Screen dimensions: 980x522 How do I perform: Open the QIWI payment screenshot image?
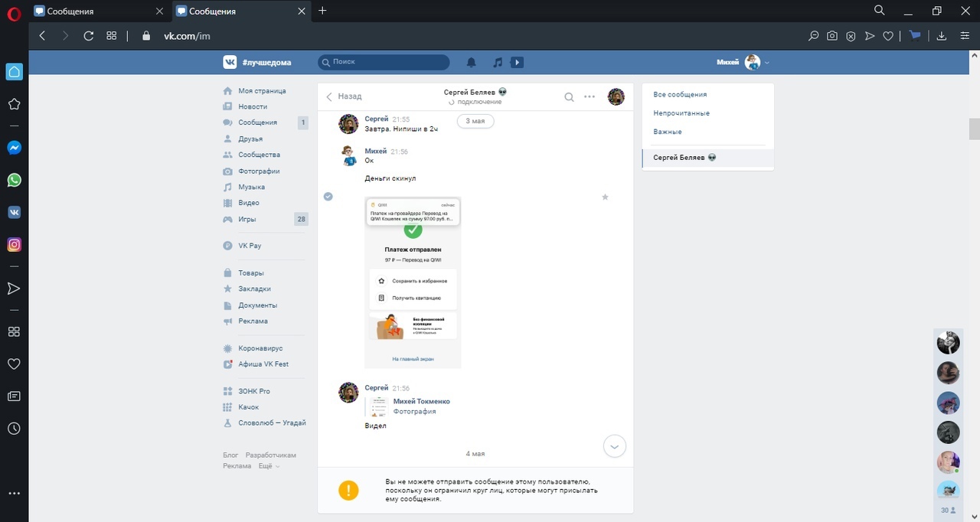pos(413,282)
